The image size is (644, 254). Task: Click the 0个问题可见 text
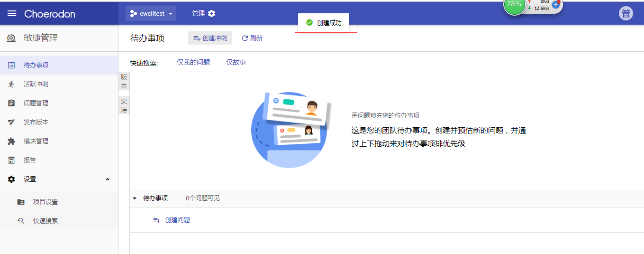(203, 198)
